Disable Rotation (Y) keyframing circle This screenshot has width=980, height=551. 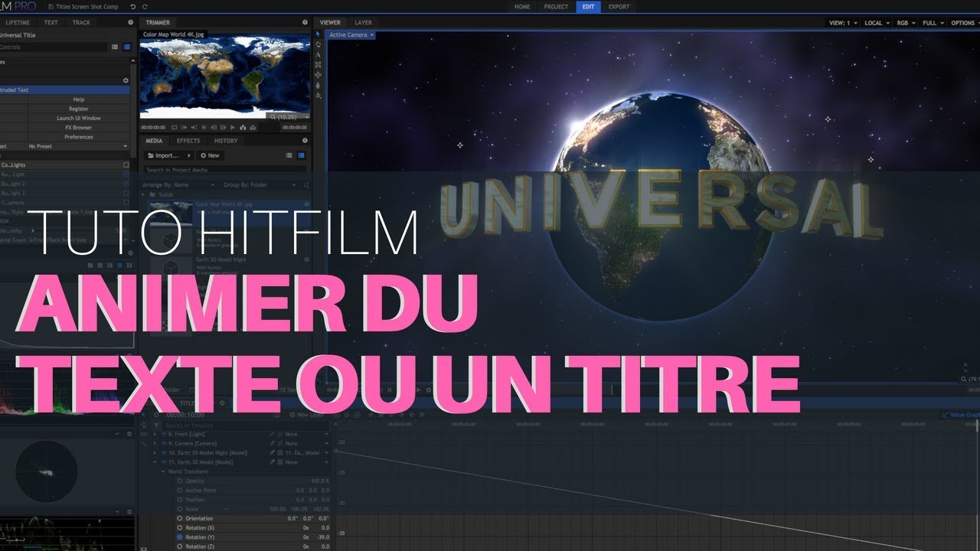click(179, 537)
